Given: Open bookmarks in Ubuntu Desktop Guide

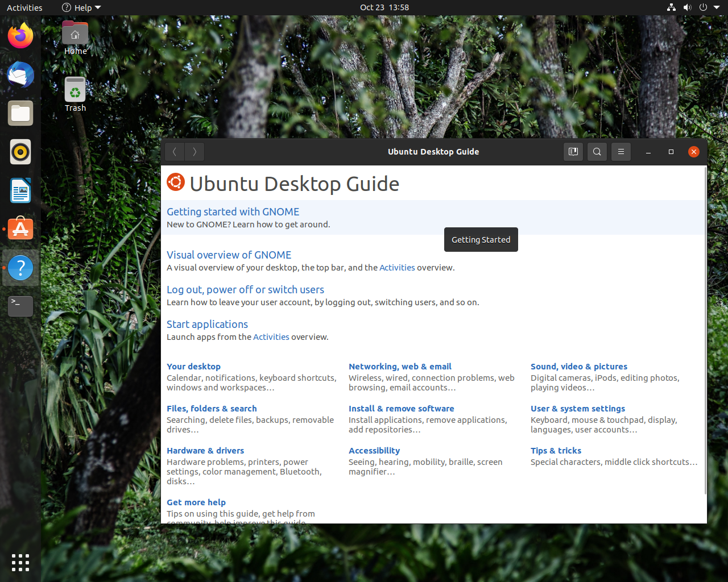Looking at the screenshot, I should tap(573, 152).
